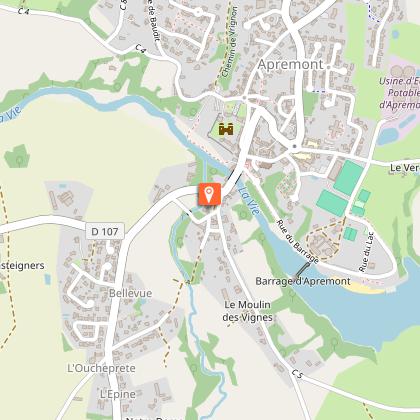Click the L'Oucheprete place label
This screenshot has width=420, height=420.
pos(101,368)
